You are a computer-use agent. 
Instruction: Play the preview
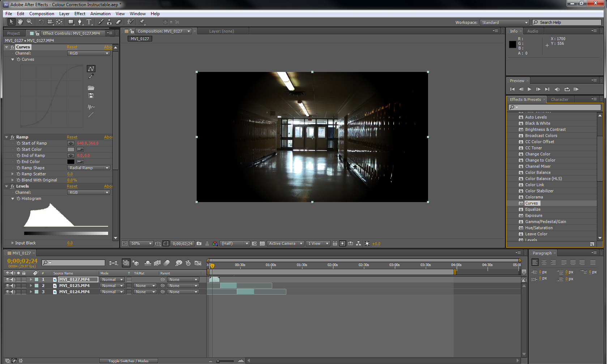530,89
